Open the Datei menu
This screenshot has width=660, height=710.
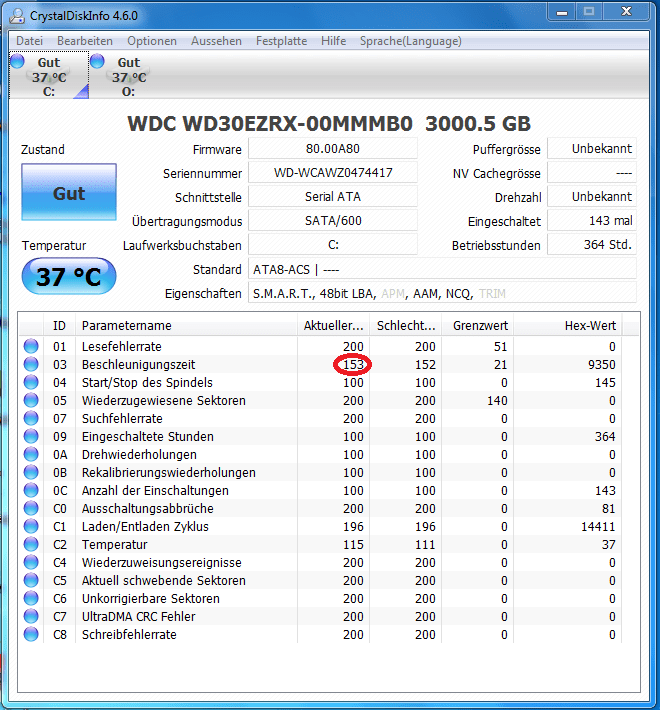coord(29,41)
